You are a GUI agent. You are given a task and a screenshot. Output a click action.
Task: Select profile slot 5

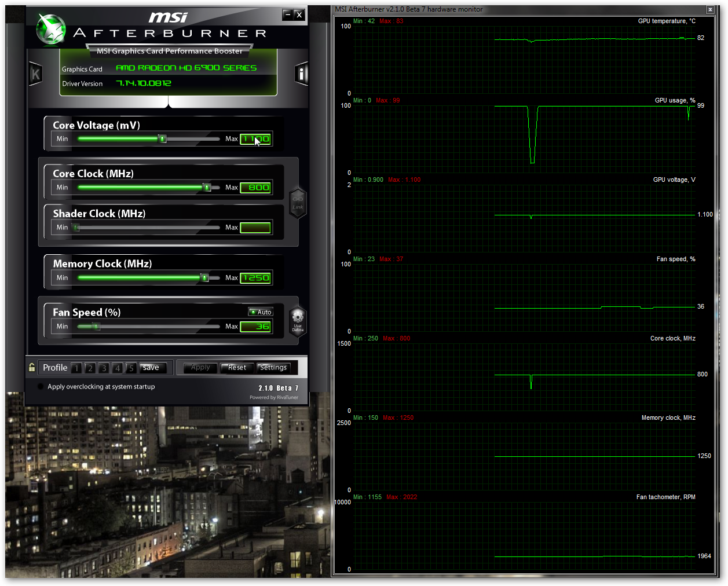(x=131, y=368)
